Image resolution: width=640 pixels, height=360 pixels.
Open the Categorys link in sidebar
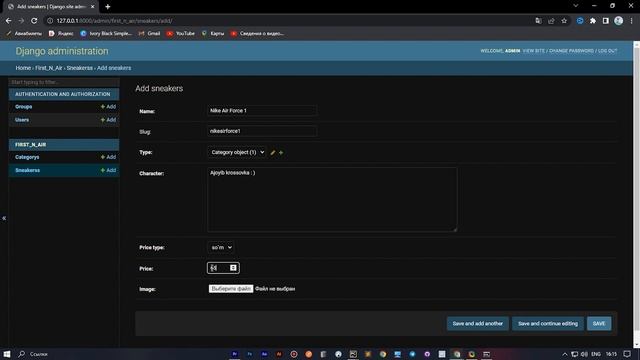[27, 157]
